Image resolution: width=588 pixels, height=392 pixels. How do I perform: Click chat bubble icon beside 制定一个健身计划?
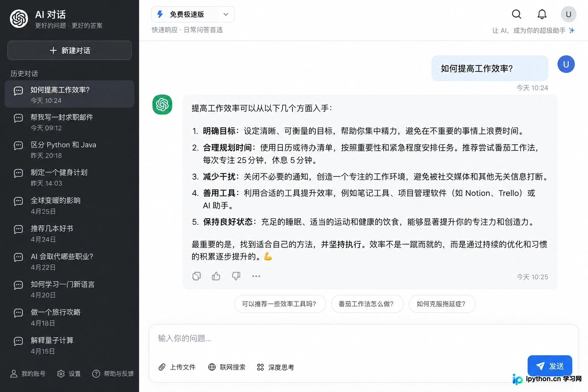point(18,173)
